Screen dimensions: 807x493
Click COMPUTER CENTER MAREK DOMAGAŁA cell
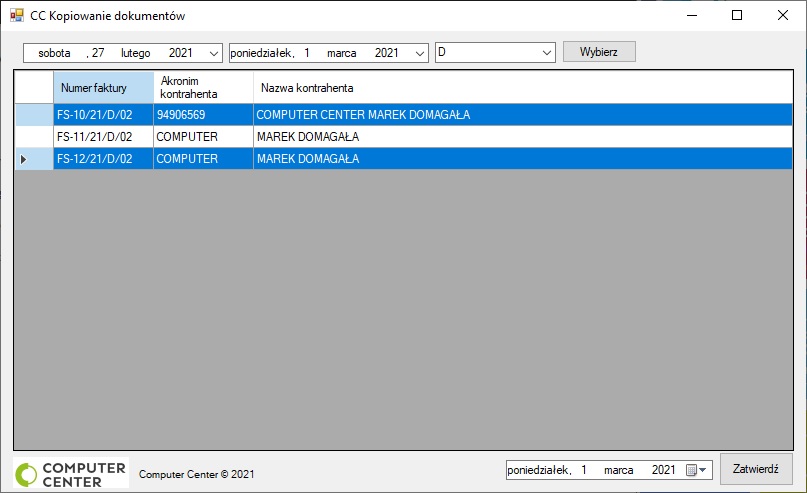(523, 115)
